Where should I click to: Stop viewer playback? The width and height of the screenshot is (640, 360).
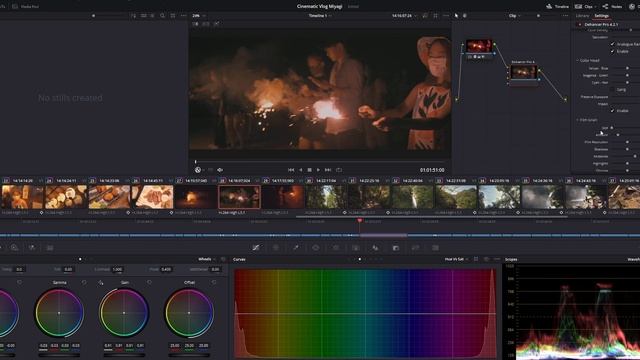point(309,170)
